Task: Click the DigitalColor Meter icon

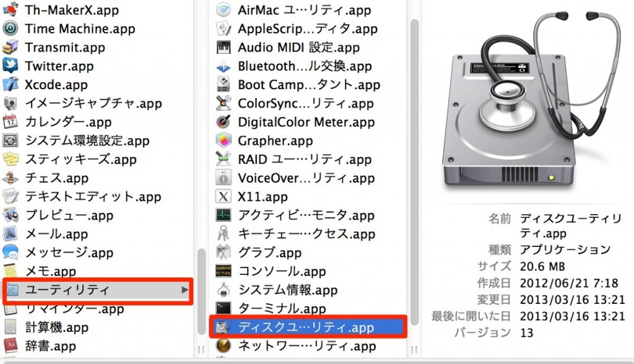Action: coord(223,122)
